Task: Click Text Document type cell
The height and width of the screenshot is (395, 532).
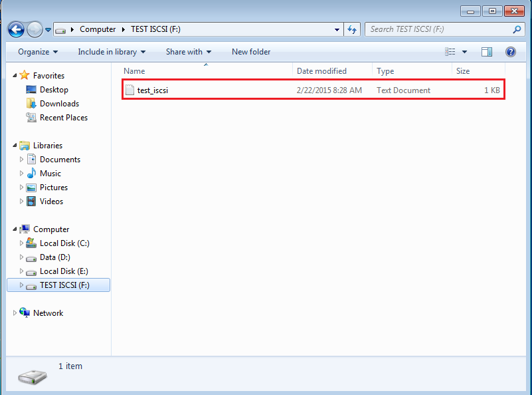Action: point(403,90)
